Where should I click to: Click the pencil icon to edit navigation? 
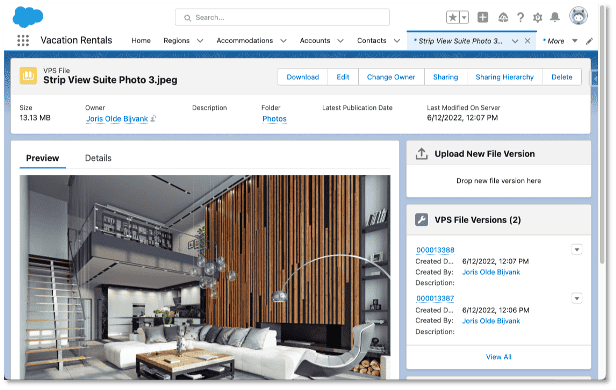coord(589,41)
